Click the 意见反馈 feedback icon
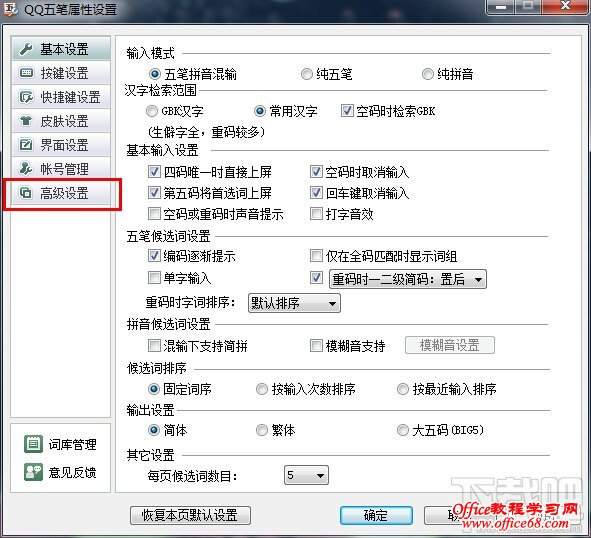This screenshot has height=538, width=591. pos(33,472)
